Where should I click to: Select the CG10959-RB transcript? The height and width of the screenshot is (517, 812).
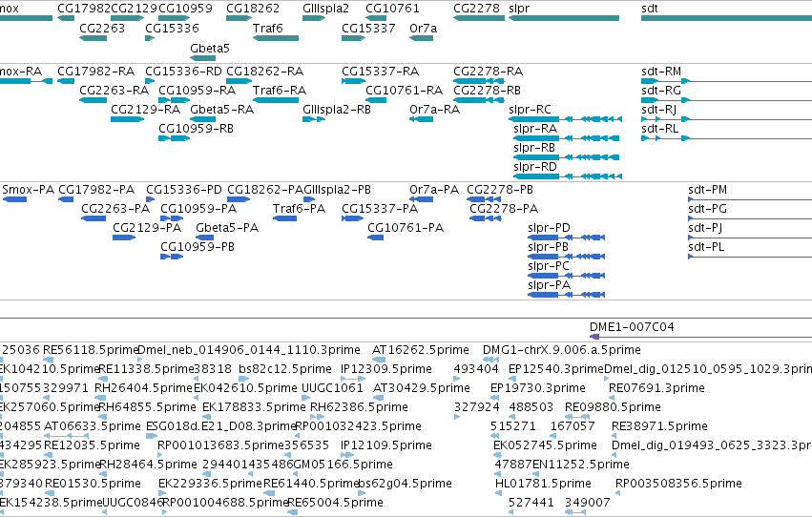coord(174,138)
